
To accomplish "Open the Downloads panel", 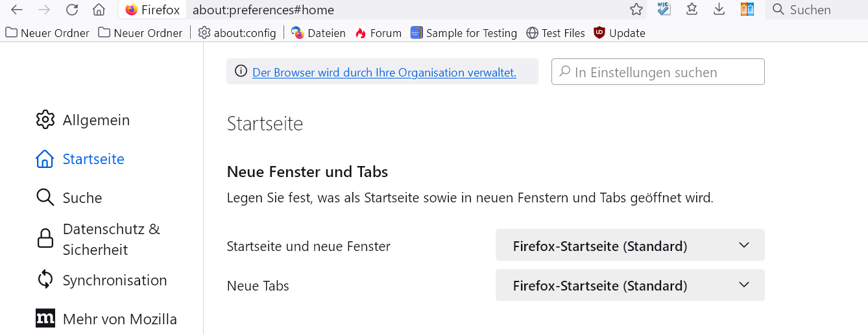I will pos(719,10).
